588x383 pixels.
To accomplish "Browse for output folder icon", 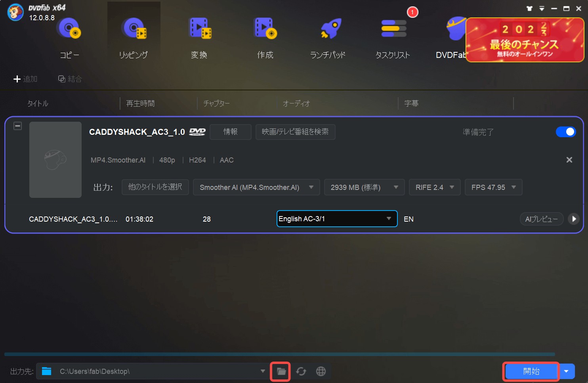I will tap(281, 372).
